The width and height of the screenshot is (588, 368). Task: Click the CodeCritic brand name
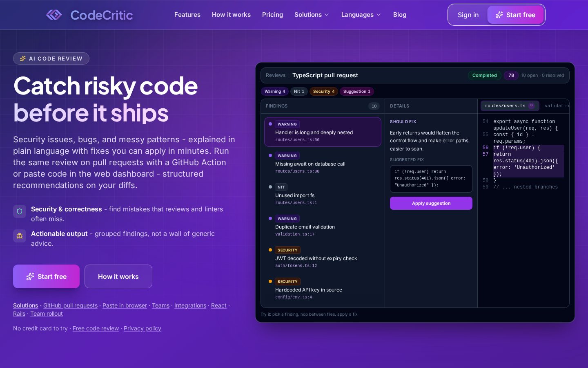pos(102,15)
